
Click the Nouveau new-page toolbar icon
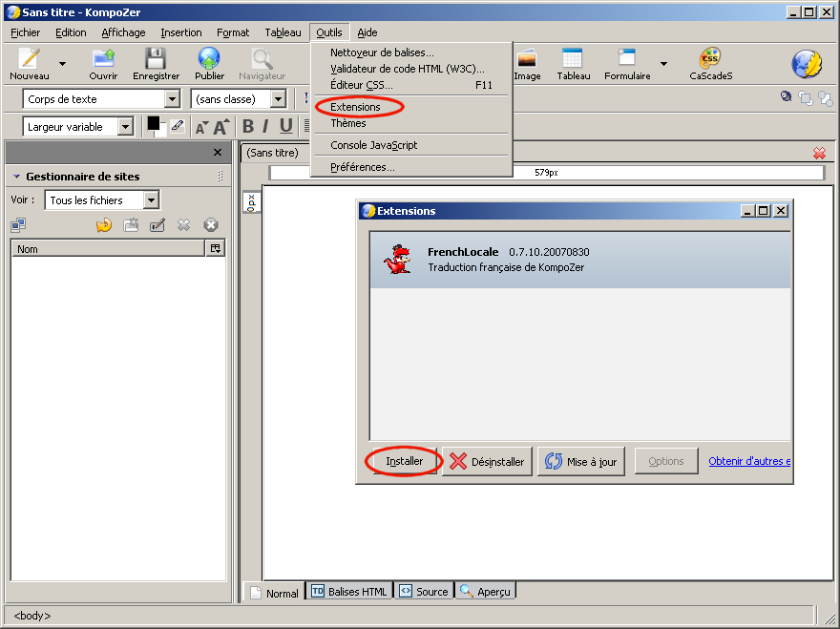pos(29,58)
